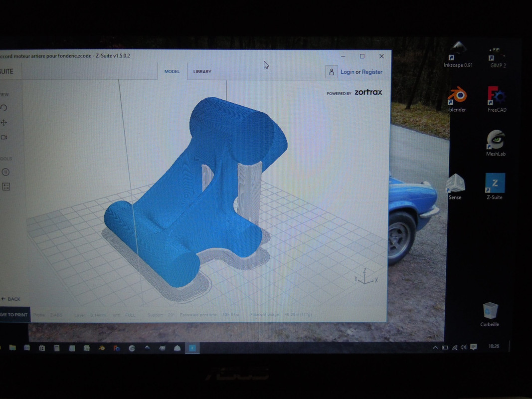The height and width of the screenshot is (399, 532).
Task: Open blender desktop shortcut
Action: [x=457, y=99]
